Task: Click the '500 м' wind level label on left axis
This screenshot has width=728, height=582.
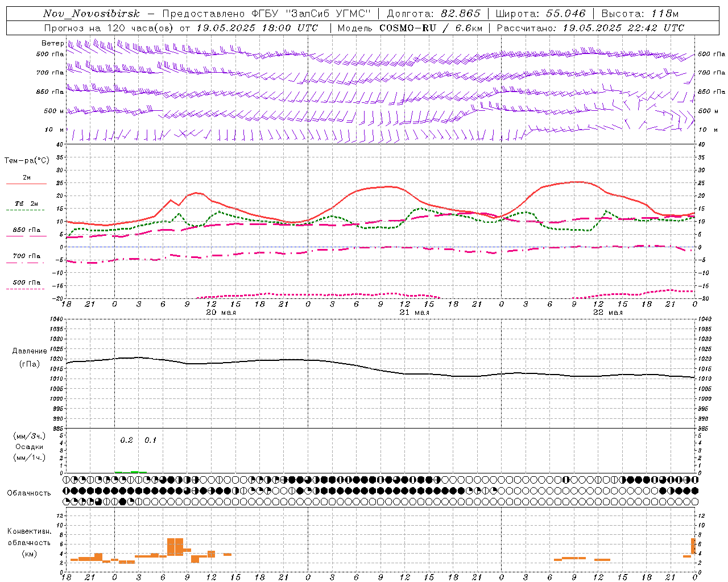Action: coord(53,111)
